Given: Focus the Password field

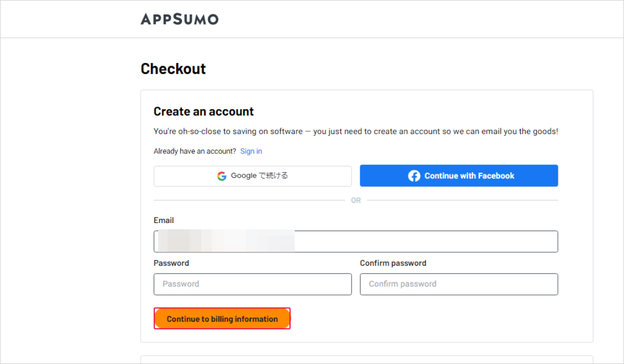Looking at the screenshot, I should pos(253,284).
